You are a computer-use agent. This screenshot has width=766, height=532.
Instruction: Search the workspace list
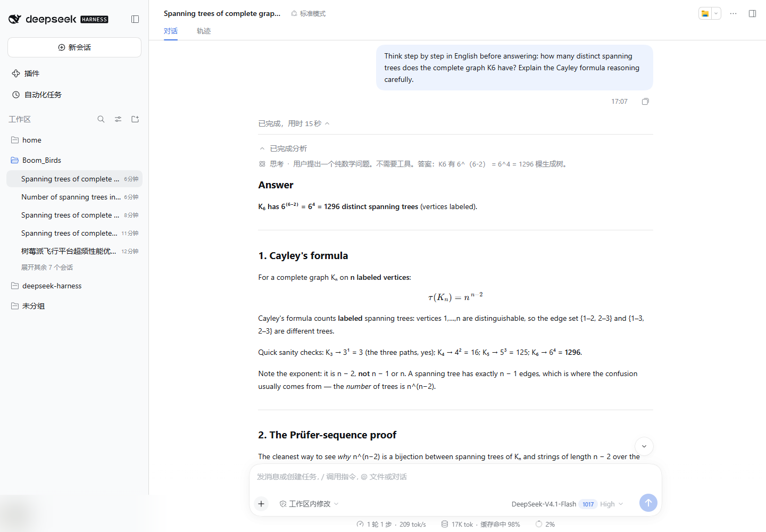(101, 119)
